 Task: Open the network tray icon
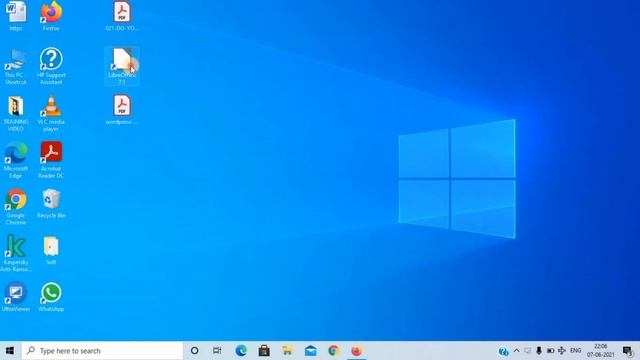tap(562, 351)
